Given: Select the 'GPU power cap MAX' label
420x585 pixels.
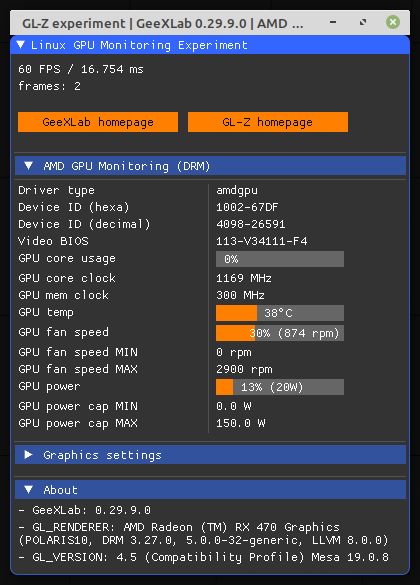Looking at the screenshot, I should point(78,423).
